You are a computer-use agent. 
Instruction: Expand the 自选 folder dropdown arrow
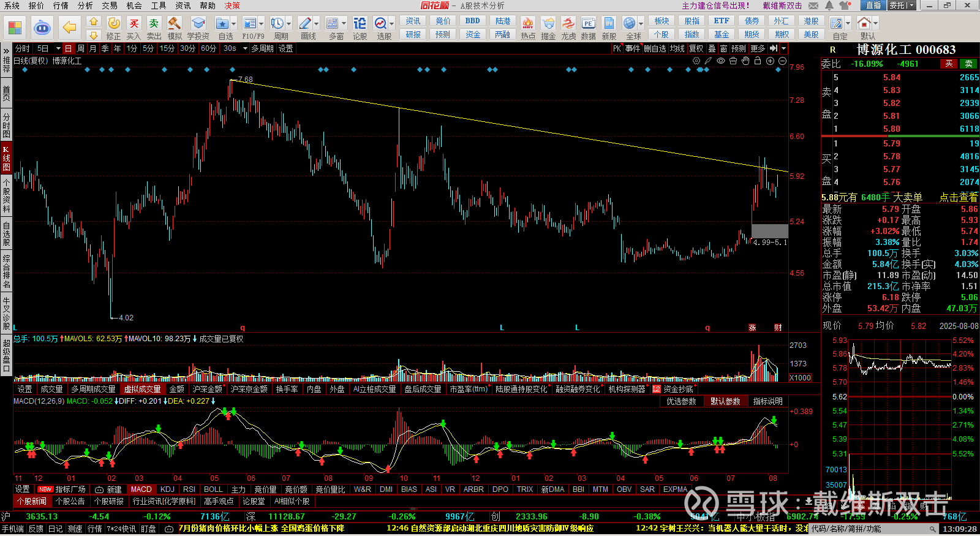click(235, 24)
